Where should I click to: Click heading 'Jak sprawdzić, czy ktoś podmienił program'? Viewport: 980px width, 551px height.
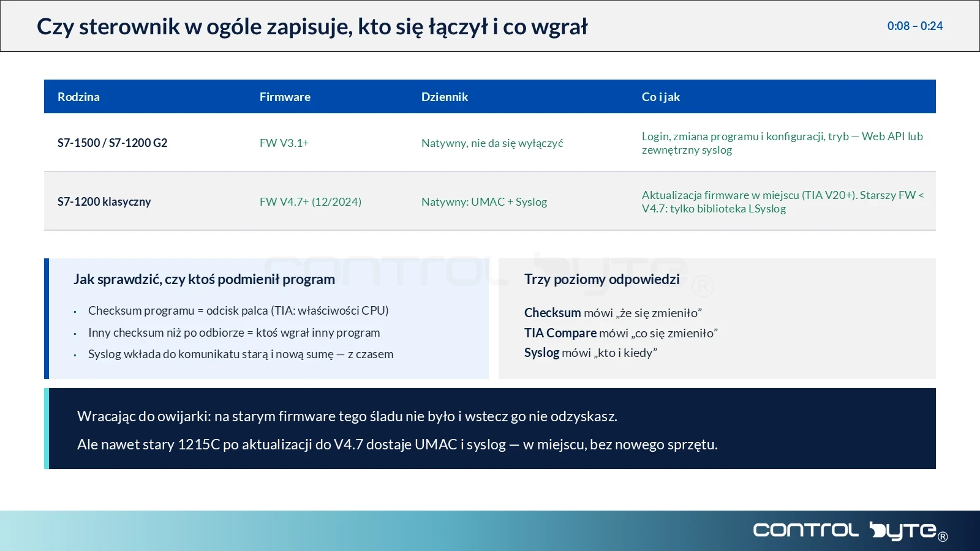(204, 279)
